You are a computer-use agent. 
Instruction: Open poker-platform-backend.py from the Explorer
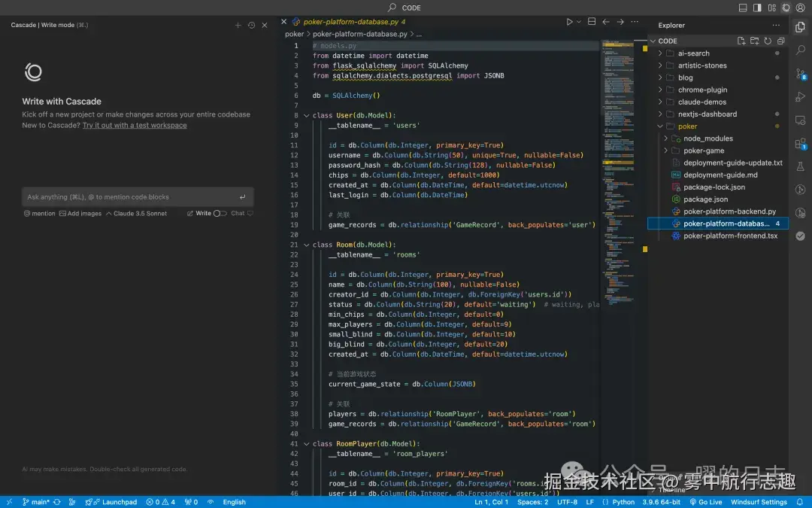(729, 211)
